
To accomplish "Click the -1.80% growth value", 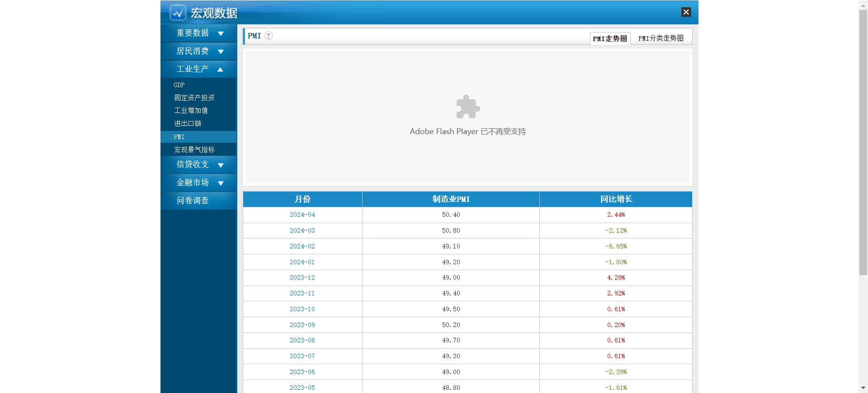I will [616, 262].
